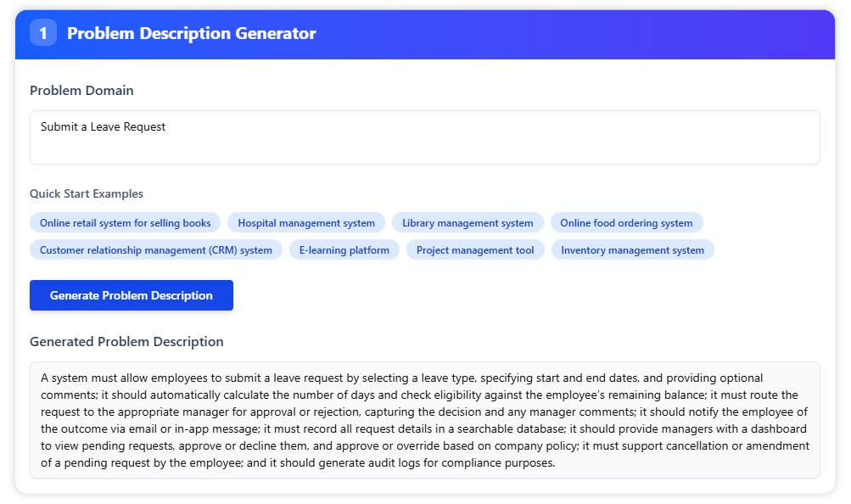Pick the E-learning platform example chip
The image size is (851, 504).
pyautogui.click(x=344, y=250)
